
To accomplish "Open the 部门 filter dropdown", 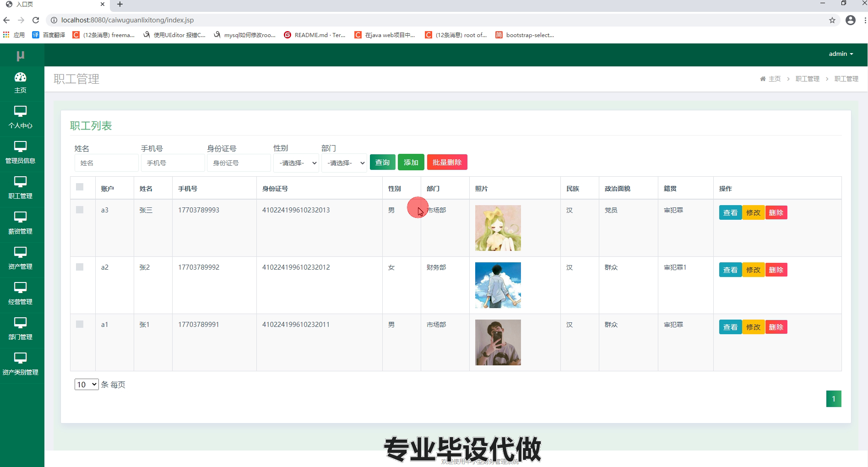I will pyautogui.click(x=344, y=163).
